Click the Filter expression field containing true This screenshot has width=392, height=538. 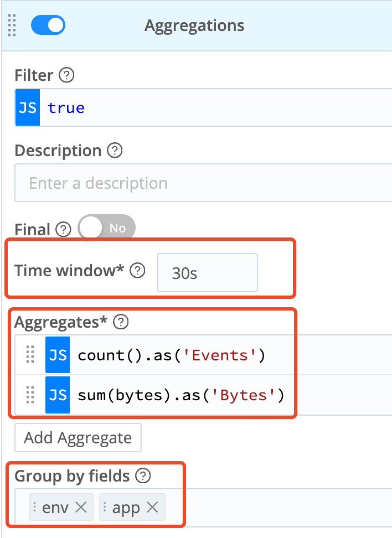pos(216,107)
